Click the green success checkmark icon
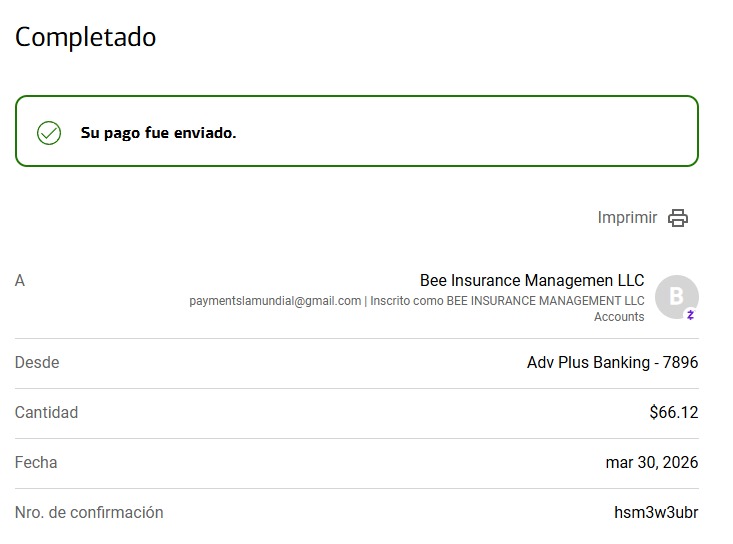Image resolution: width=733 pixels, height=544 pixels. (49, 133)
